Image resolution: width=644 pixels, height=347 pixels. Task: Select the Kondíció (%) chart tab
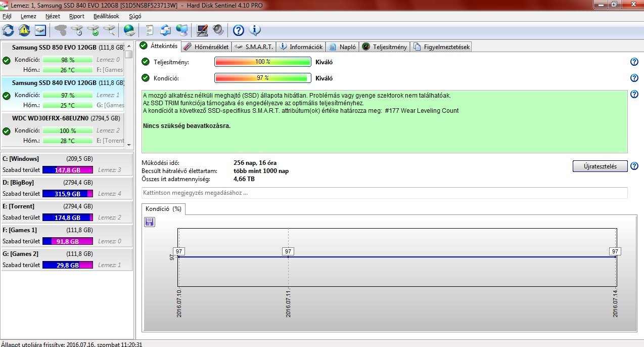click(163, 208)
